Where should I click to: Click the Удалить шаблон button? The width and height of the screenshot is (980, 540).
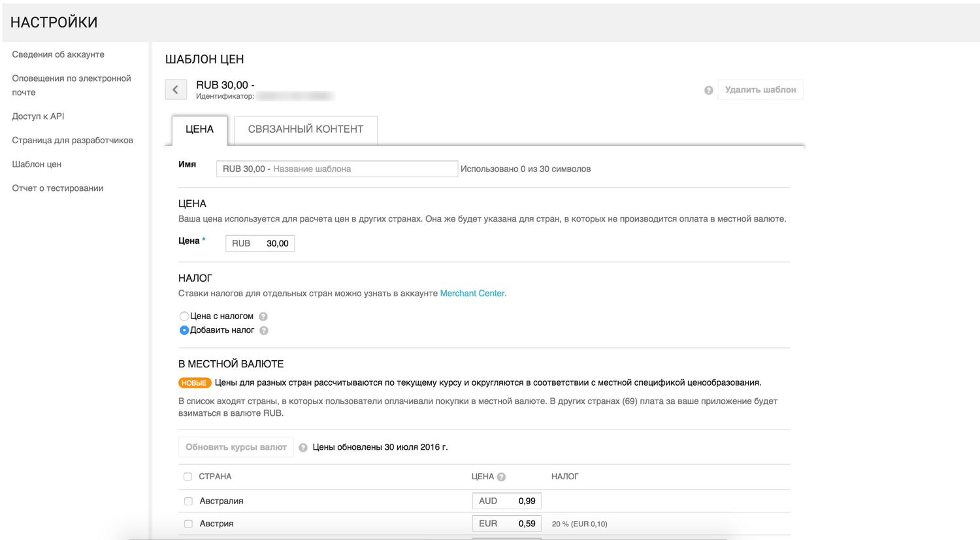(x=760, y=90)
